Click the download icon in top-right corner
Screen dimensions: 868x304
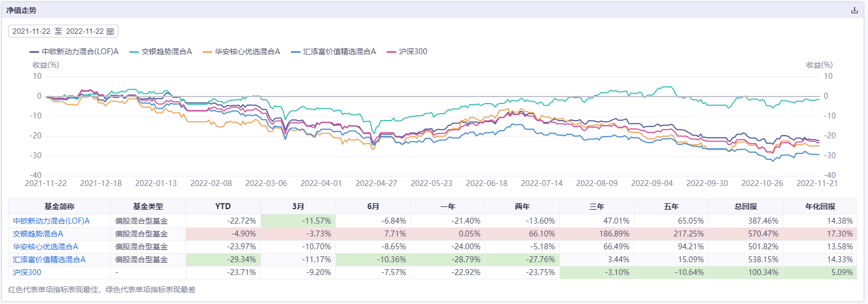point(854,10)
